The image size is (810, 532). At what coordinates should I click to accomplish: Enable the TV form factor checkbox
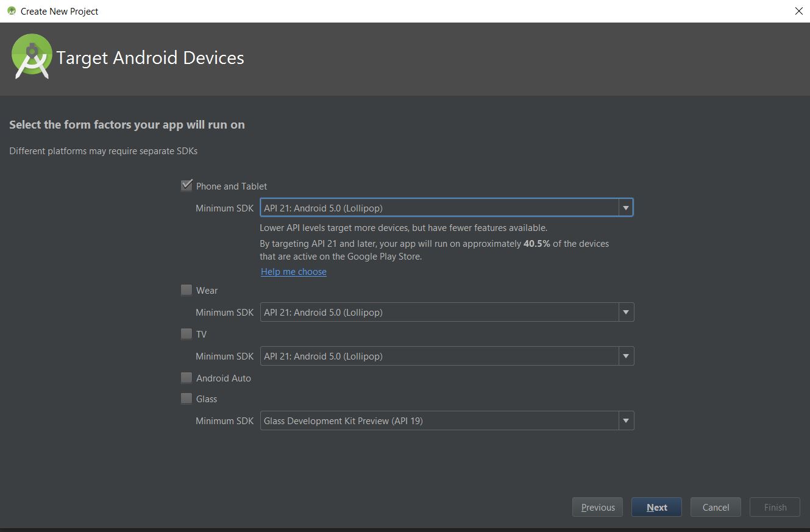187,334
